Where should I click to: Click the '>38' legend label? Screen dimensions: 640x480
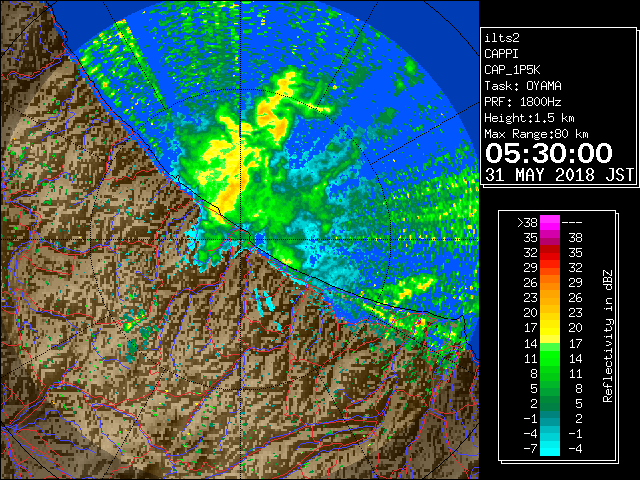click(x=527, y=223)
